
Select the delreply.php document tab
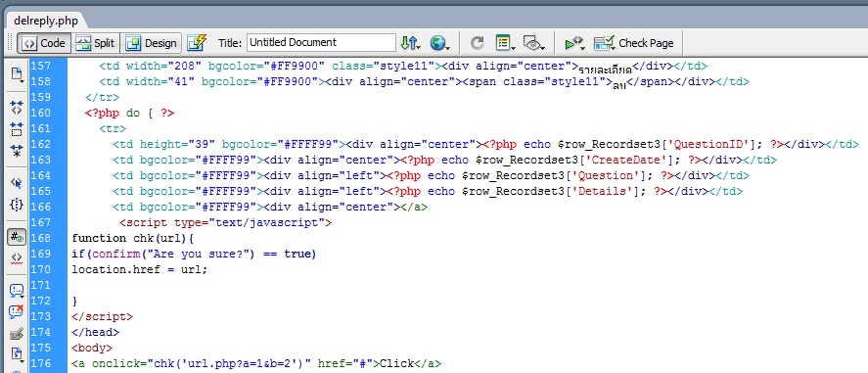pos(46,22)
